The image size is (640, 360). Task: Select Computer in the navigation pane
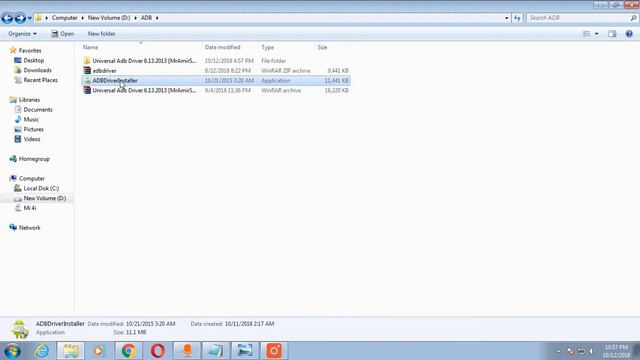coord(31,178)
